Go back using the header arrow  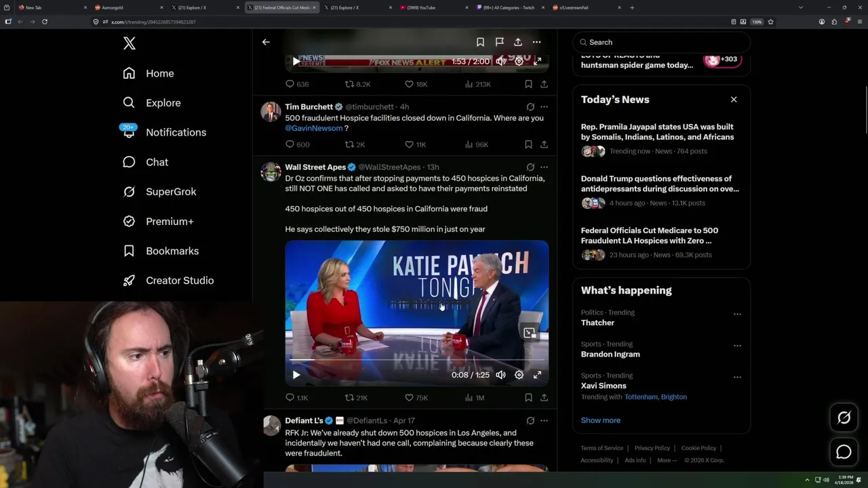[266, 42]
